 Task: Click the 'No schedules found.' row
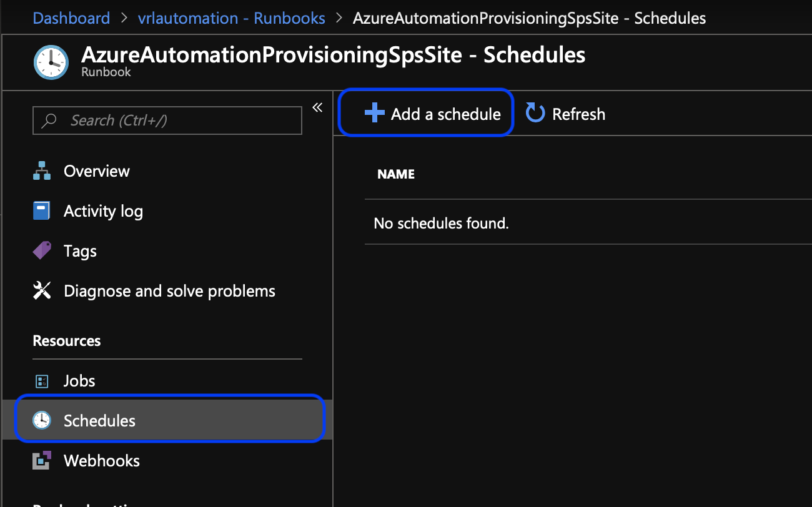441,223
